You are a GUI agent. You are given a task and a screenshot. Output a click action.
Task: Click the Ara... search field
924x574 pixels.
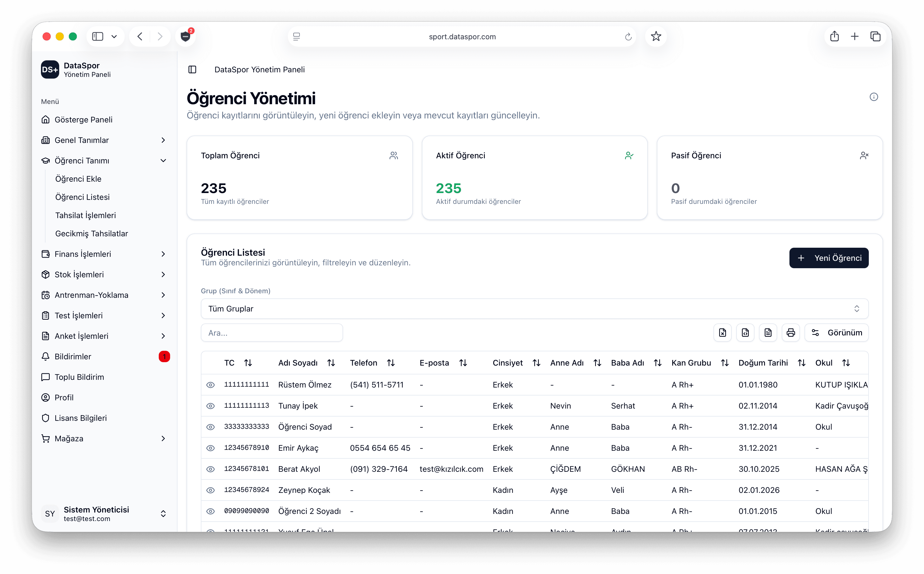coord(272,333)
